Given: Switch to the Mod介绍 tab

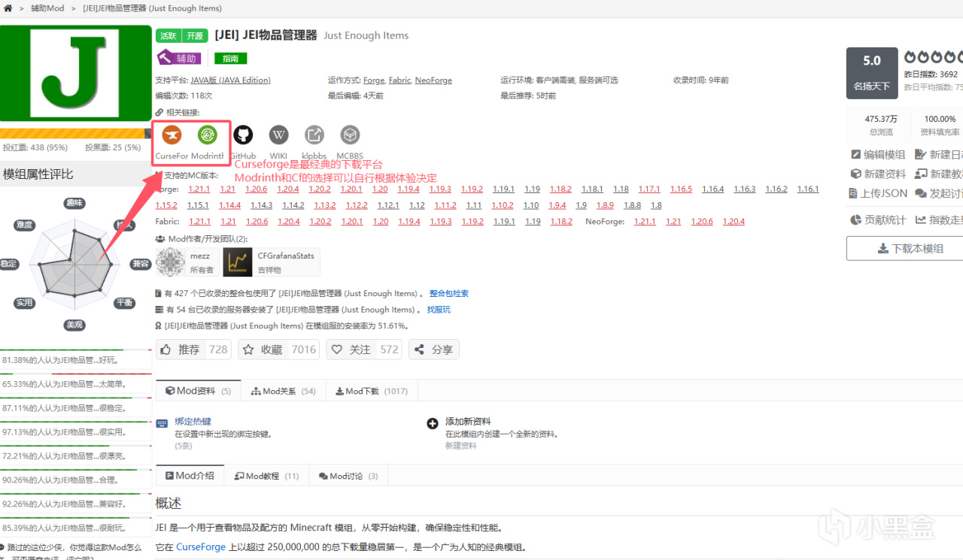Looking at the screenshot, I should [x=190, y=476].
